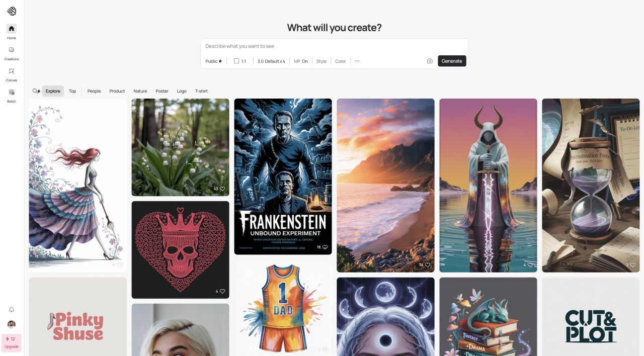
Task: Open notifications bell icon
Action: tap(12, 310)
